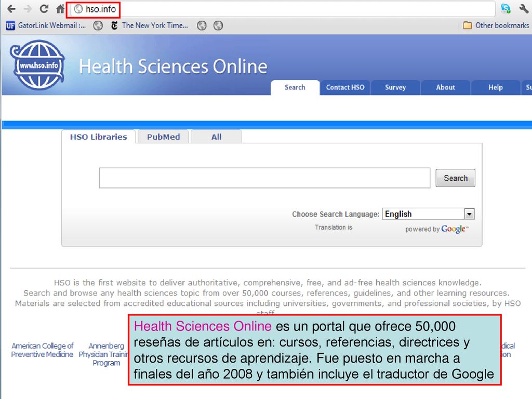Select the Search navigation tab

tap(295, 87)
